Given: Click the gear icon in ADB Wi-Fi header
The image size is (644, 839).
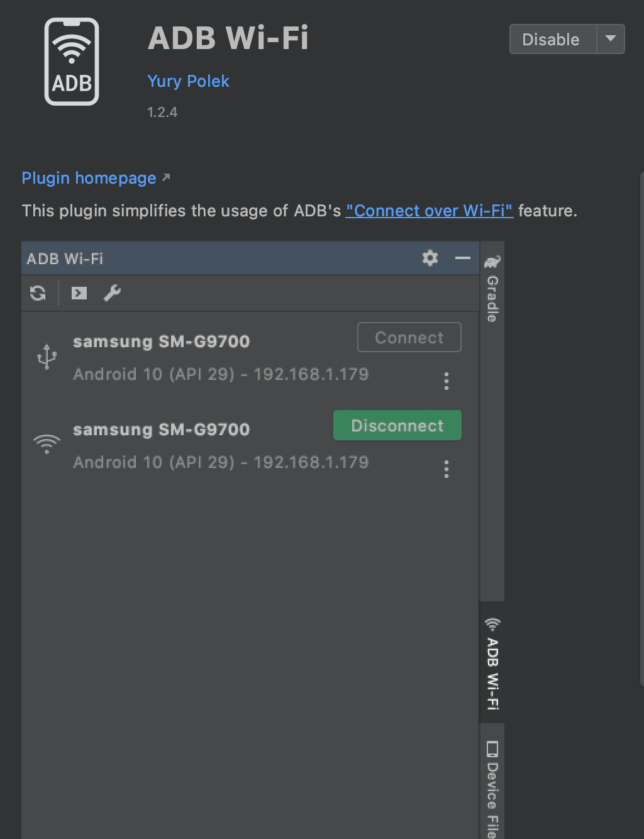Looking at the screenshot, I should click(430, 258).
